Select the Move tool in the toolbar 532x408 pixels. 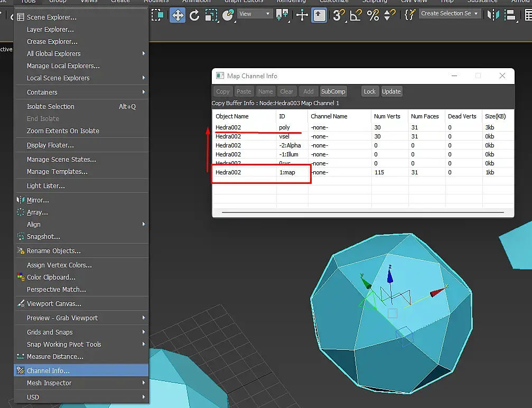click(178, 15)
